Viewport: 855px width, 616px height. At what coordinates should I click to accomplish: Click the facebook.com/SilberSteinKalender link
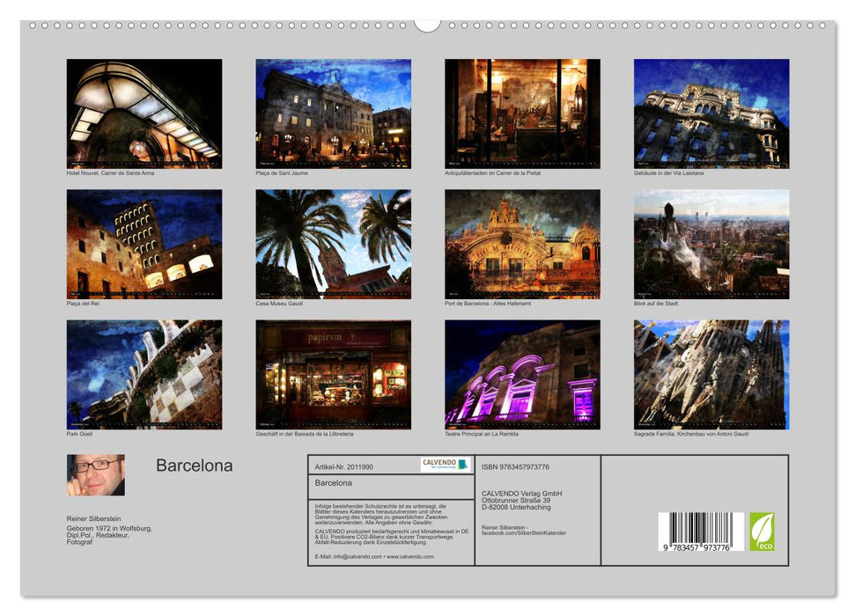click(525, 533)
